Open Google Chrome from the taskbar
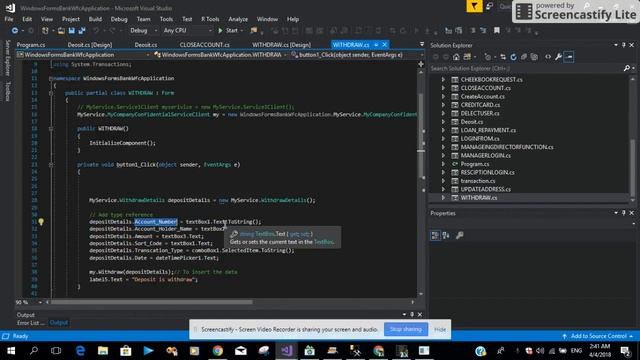 click(218, 351)
